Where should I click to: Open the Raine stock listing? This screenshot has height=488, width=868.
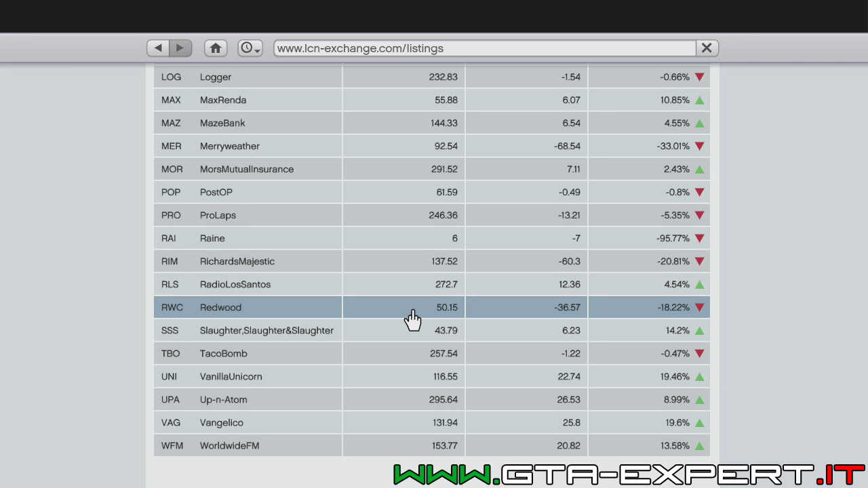pyautogui.click(x=432, y=239)
